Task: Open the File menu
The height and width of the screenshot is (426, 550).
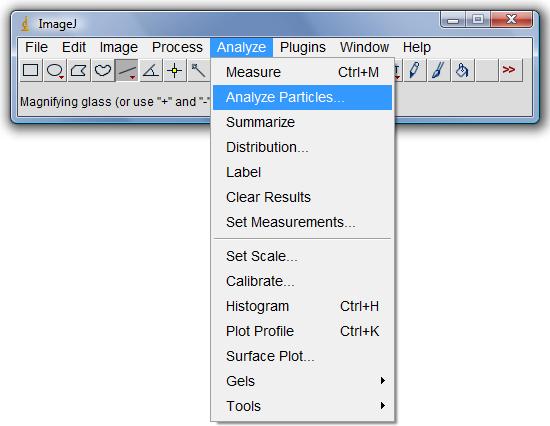Action: click(x=36, y=47)
